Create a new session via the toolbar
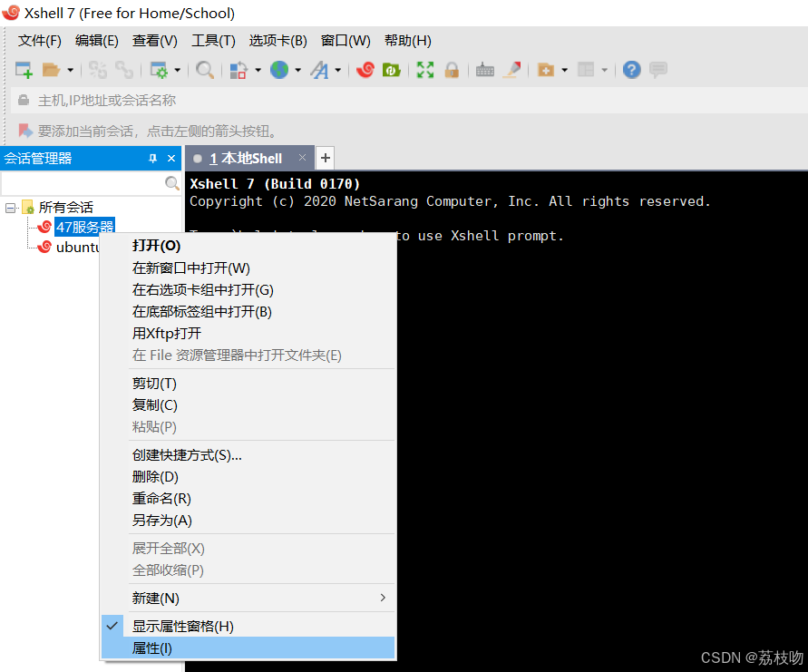The height and width of the screenshot is (672, 808). tap(23, 70)
